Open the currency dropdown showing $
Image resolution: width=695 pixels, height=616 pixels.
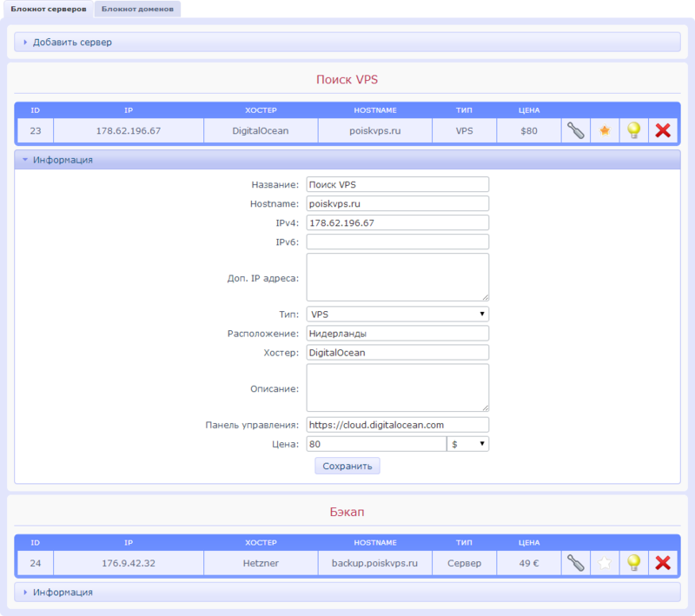(467, 444)
